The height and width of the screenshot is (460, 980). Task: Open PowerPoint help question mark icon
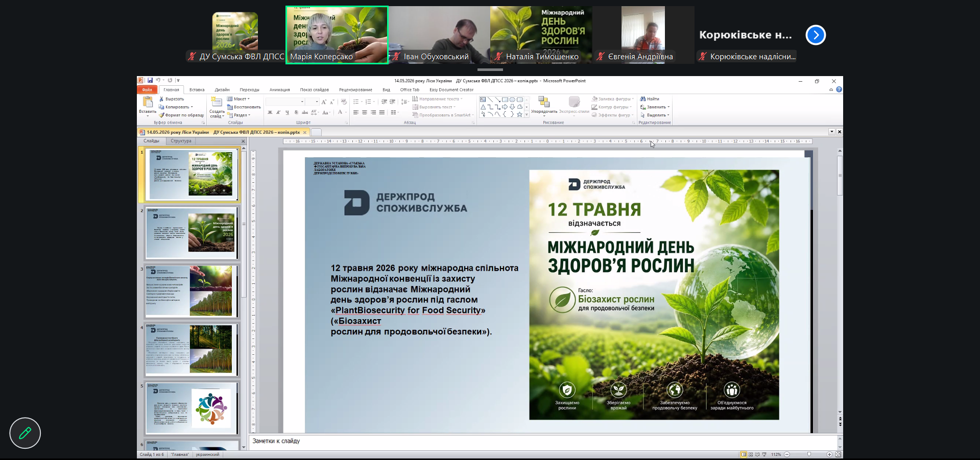pos(839,89)
